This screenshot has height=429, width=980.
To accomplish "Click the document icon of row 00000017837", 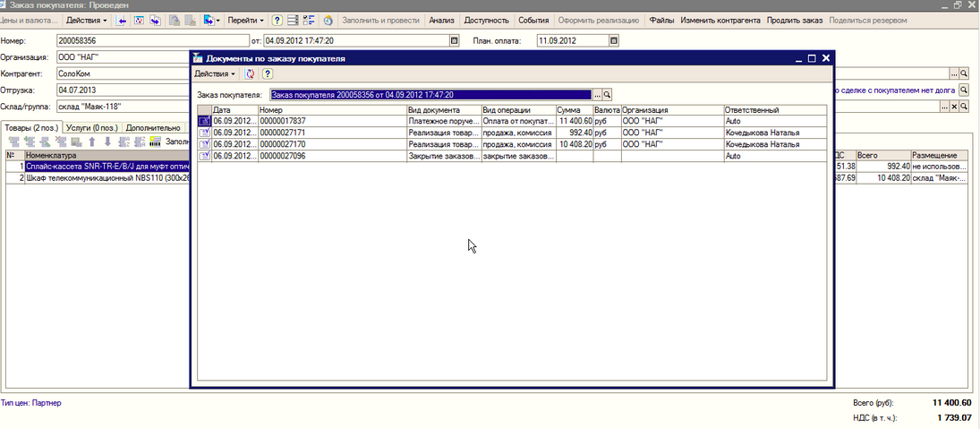I will 204,121.
